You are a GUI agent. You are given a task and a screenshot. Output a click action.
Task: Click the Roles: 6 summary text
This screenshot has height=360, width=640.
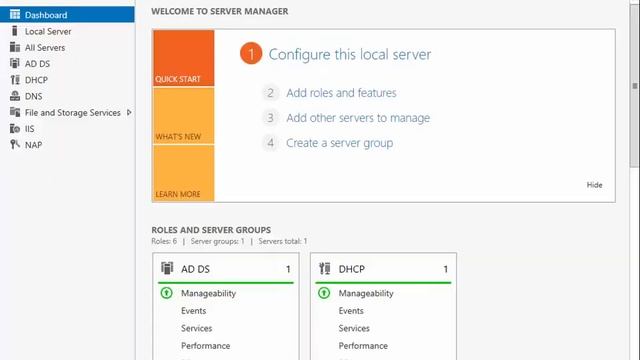[x=164, y=241]
